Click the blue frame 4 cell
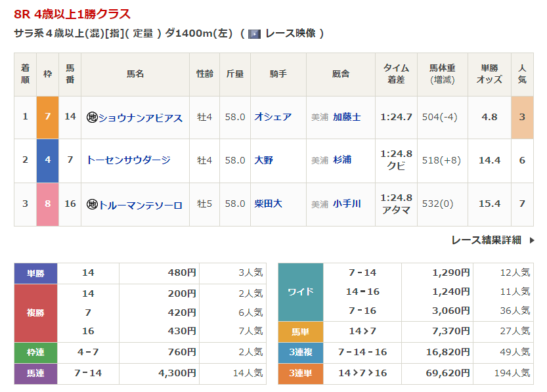Screen dimensions: 547x392 [47, 160]
